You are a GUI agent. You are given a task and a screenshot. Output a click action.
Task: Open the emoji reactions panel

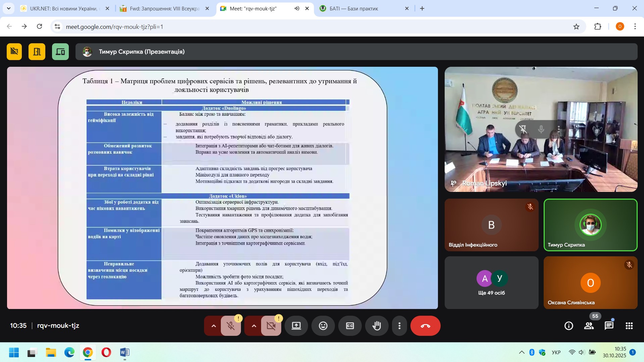[x=323, y=326]
